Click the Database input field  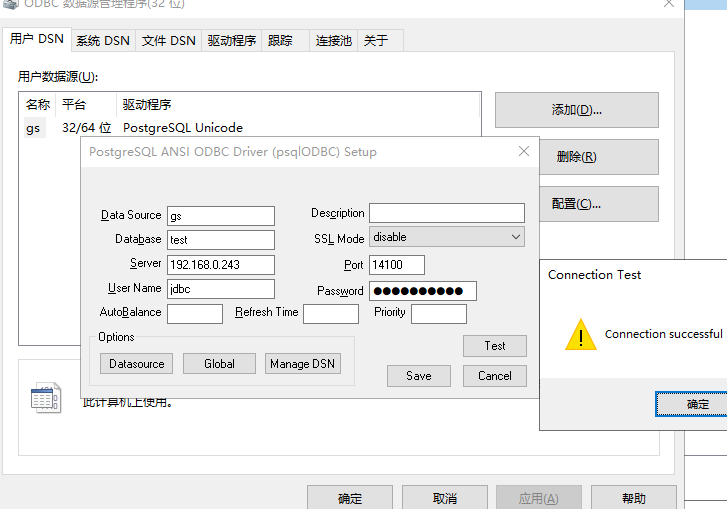220,240
